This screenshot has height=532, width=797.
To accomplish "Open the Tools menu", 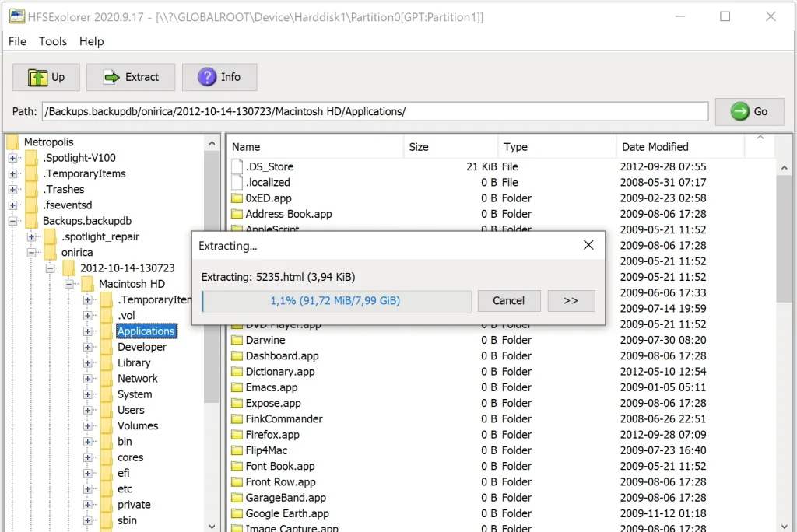I will [x=53, y=41].
